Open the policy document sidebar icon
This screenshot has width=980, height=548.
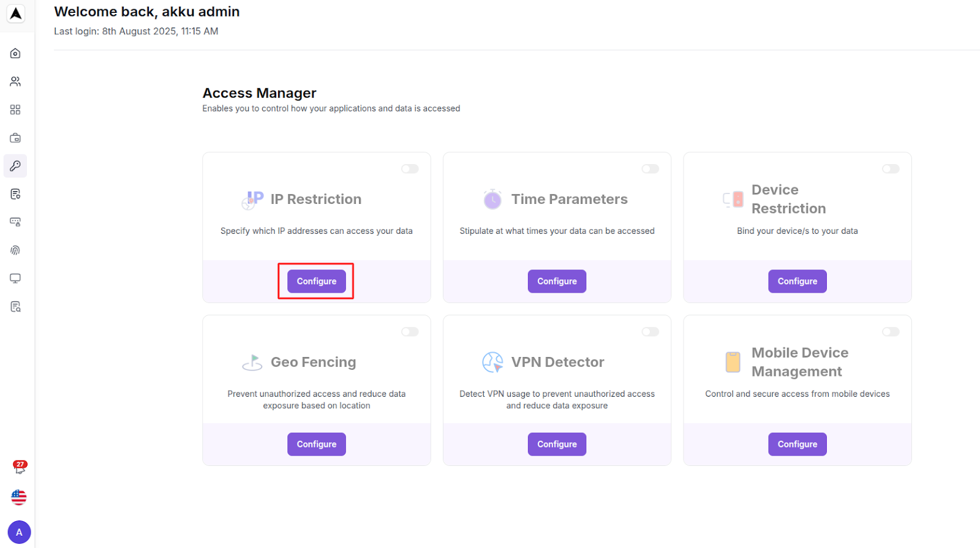pyautogui.click(x=15, y=194)
